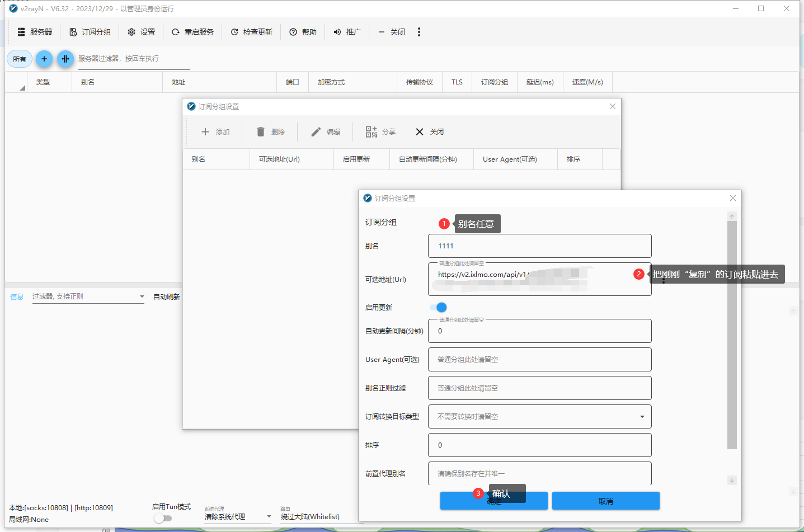
Task: Expand the 订阅转换目标类型 dropdown
Action: 642,417
